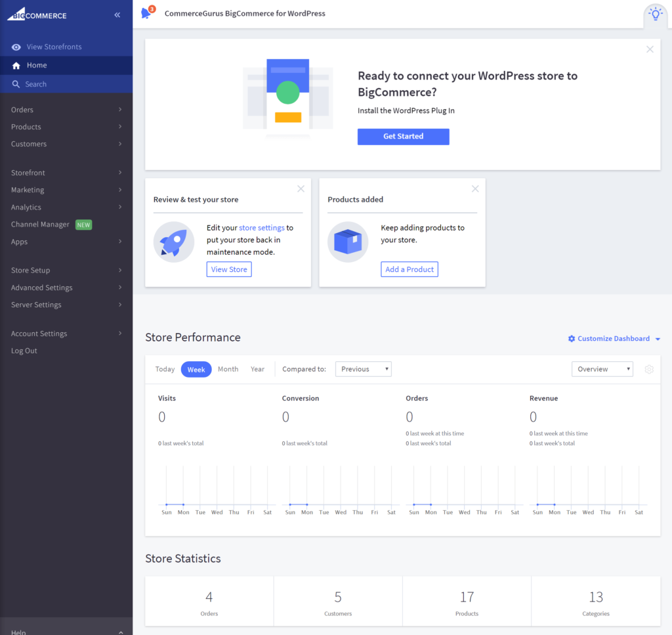This screenshot has height=635, width=672.
Task: Collapse the sidebar with double-chevron icon
Action: pyautogui.click(x=117, y=15)
